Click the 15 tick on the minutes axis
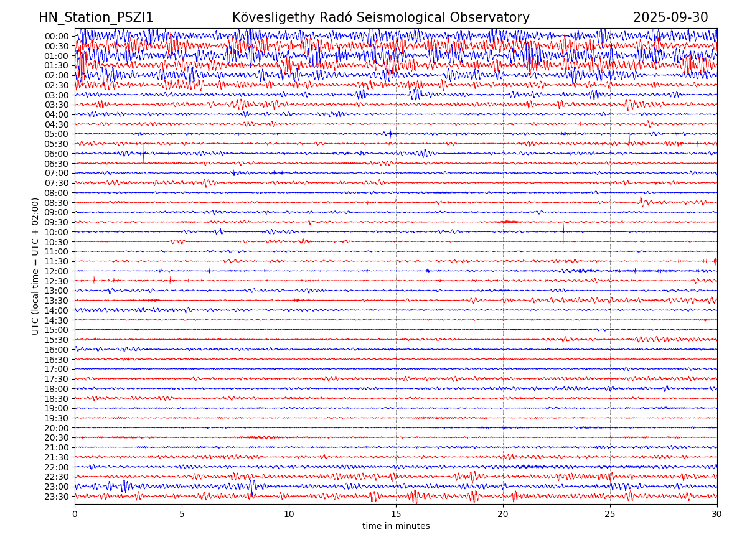747x560 pixels. pos(396,515)
